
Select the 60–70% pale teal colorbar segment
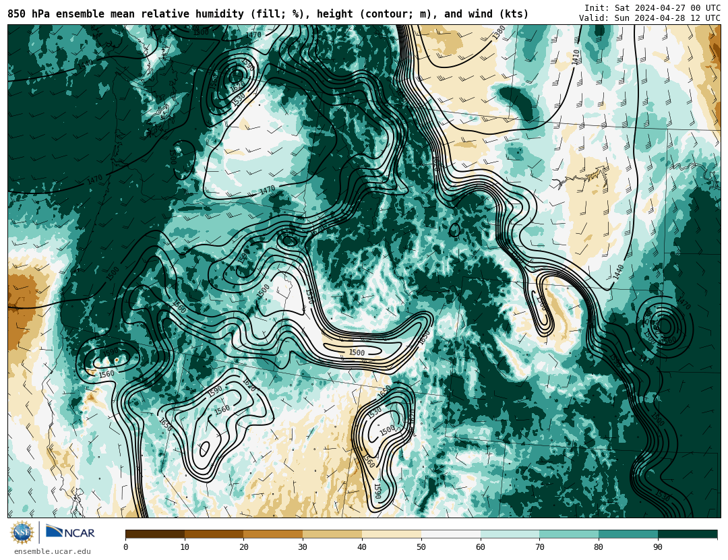(x=510, y=534)
